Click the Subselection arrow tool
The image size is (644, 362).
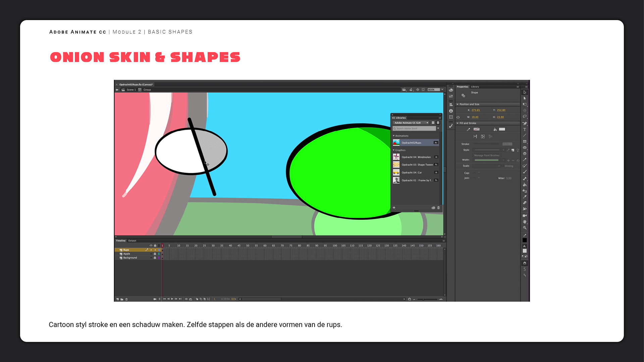pyautogui.click(x=525, y=98)
